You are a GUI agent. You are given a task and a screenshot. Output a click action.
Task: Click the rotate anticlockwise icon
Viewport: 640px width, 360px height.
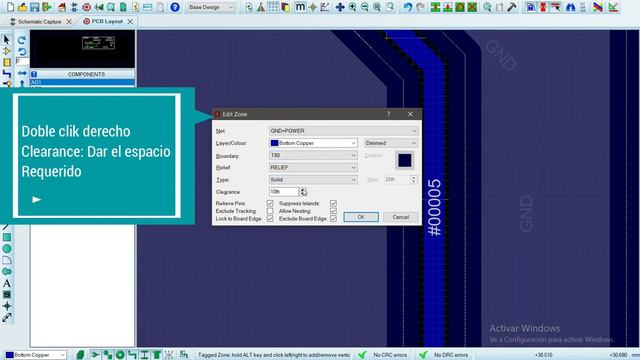[x=22, y=51]
